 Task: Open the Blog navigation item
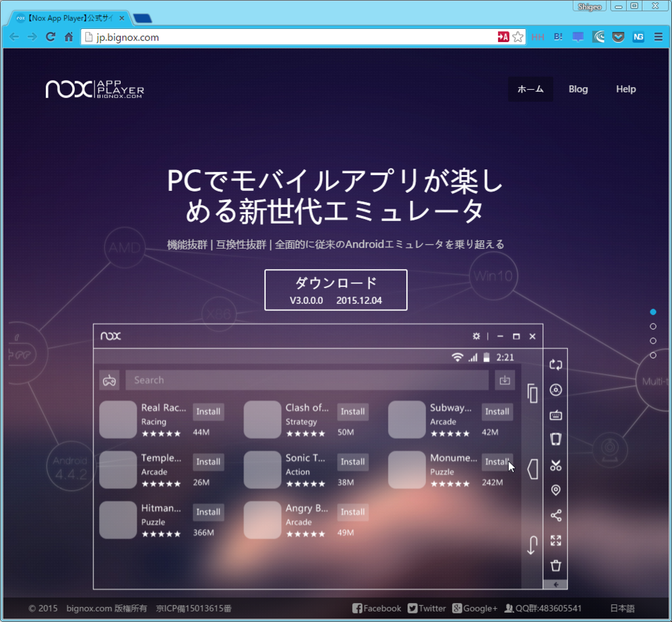click(578, 89)
